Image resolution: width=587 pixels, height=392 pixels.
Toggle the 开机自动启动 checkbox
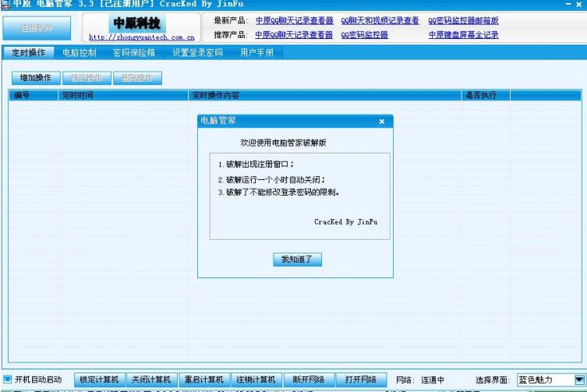[x=7, y=380]
